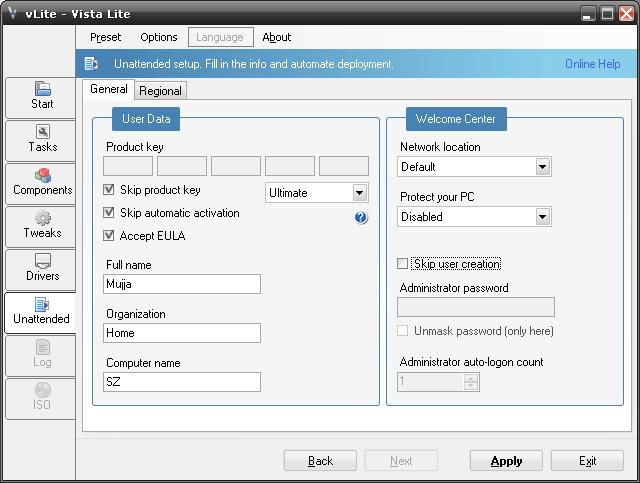Click the vLite logo in title bar
640x483 pixels.
coord(12,13)
